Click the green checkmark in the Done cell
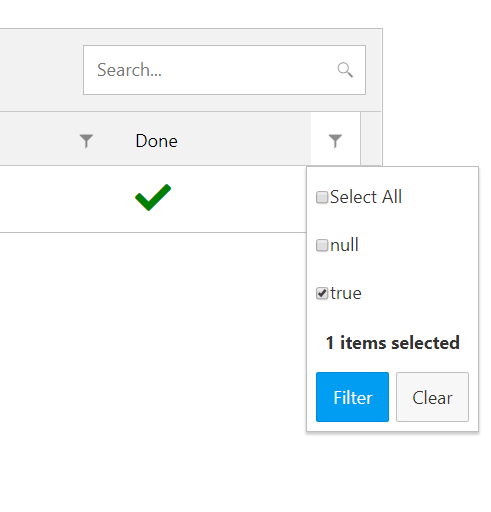Screen dimensions: 491x512 pyautogui.click(x=153, y=197)
